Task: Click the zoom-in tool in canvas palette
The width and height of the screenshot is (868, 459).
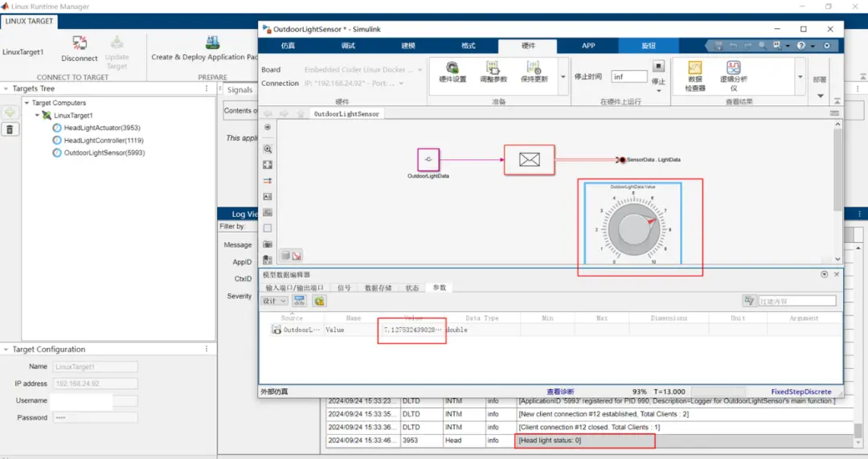Action: [x=268, y=150]
